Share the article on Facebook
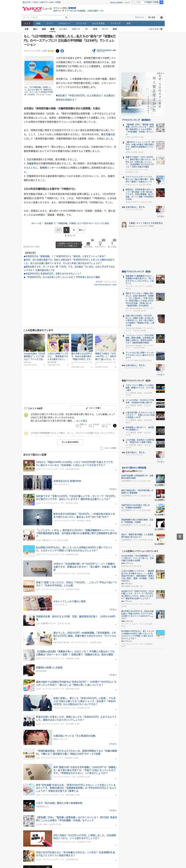The width and height of the screenshot is (186, 868). (62, 51)
